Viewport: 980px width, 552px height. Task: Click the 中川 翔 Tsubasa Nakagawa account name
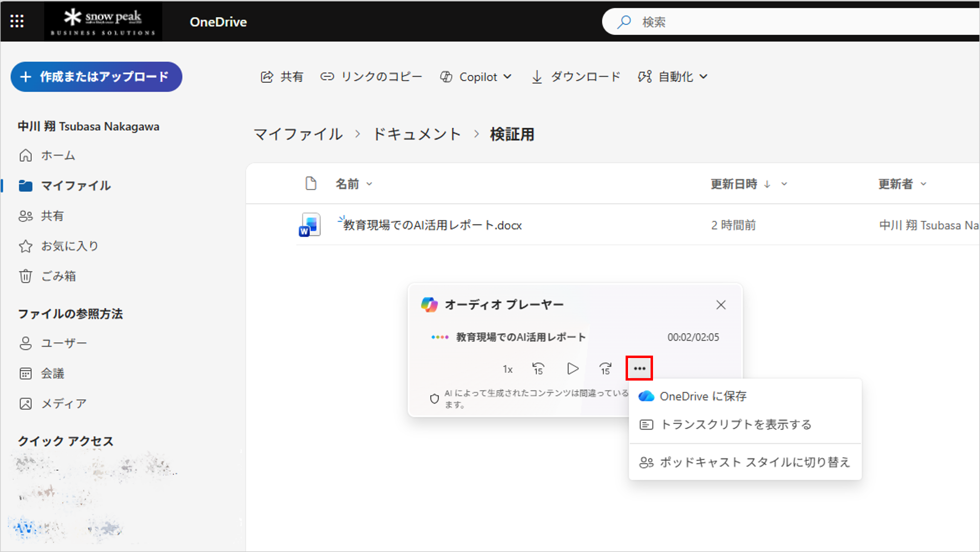pos(89,126)
